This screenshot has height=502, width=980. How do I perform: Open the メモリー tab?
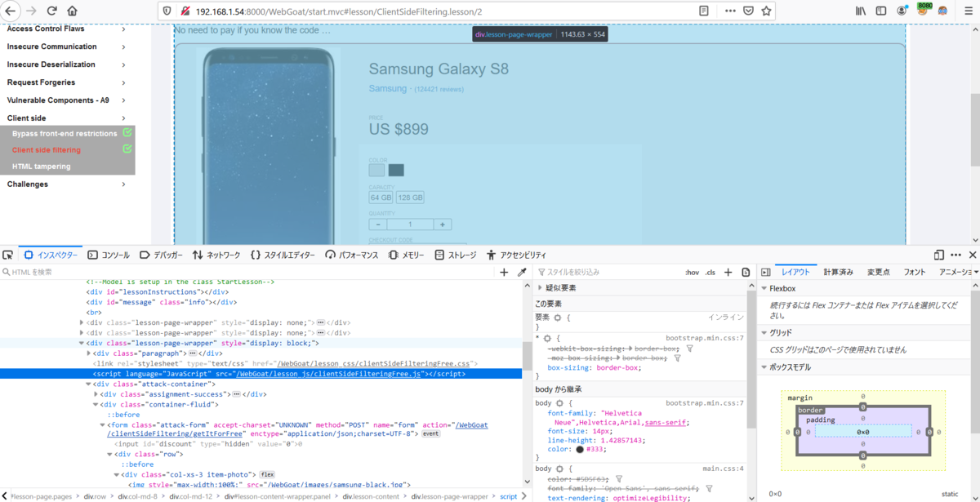407,255
